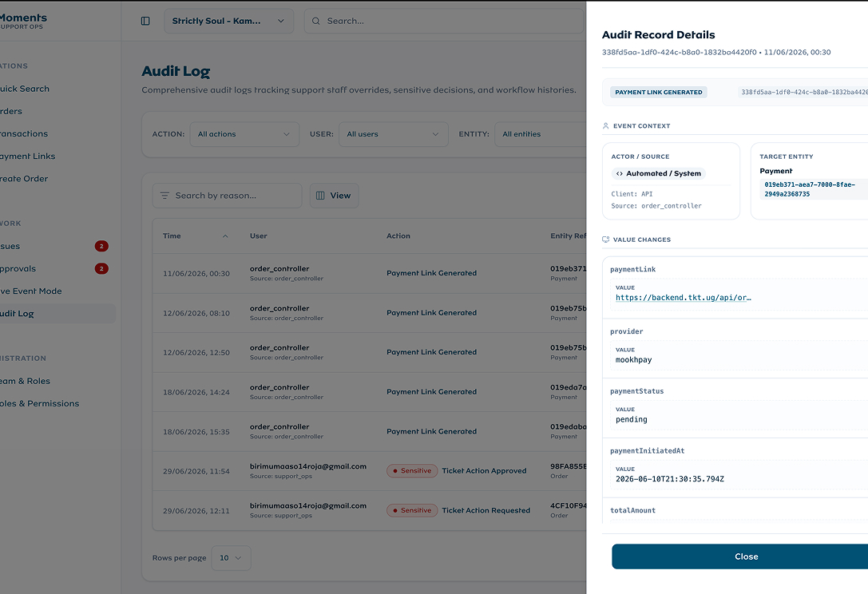Click the totalAmount field label
868x594 pixels.
(632, 511)
